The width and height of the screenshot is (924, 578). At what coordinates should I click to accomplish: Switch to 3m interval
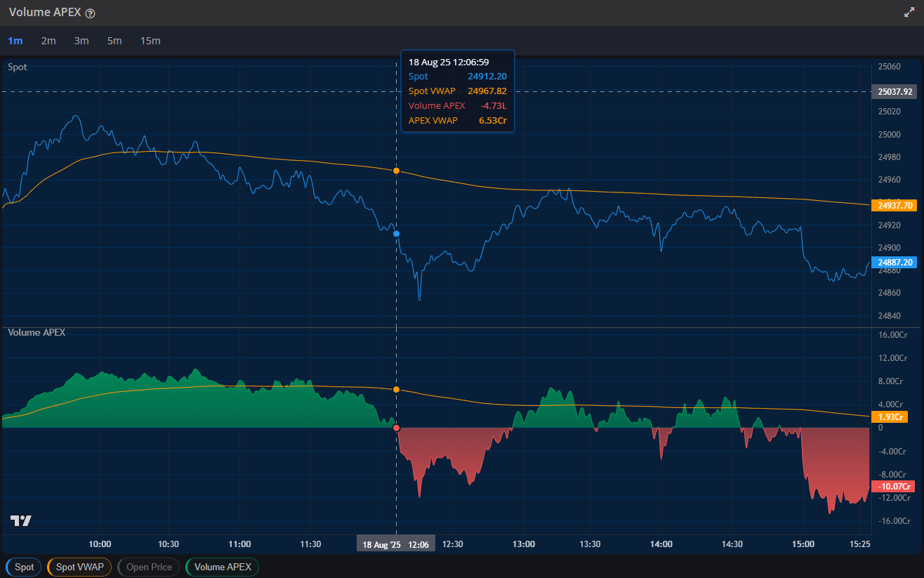(81, 41)
